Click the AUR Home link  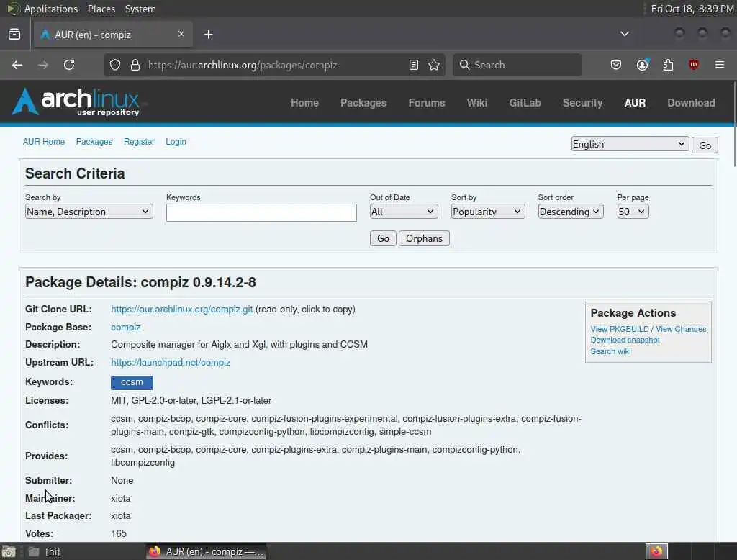[44, 142]
